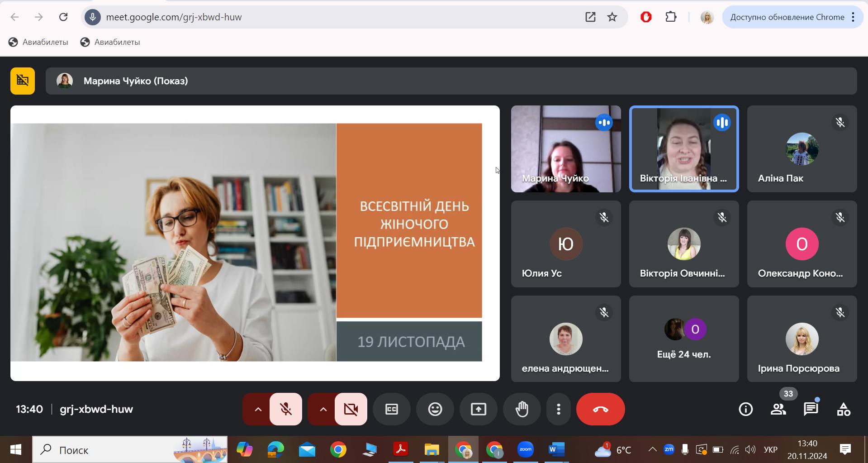Open the first Авиабилеты bookmark
The image size is (868, 463).
(x=38, y=42)
